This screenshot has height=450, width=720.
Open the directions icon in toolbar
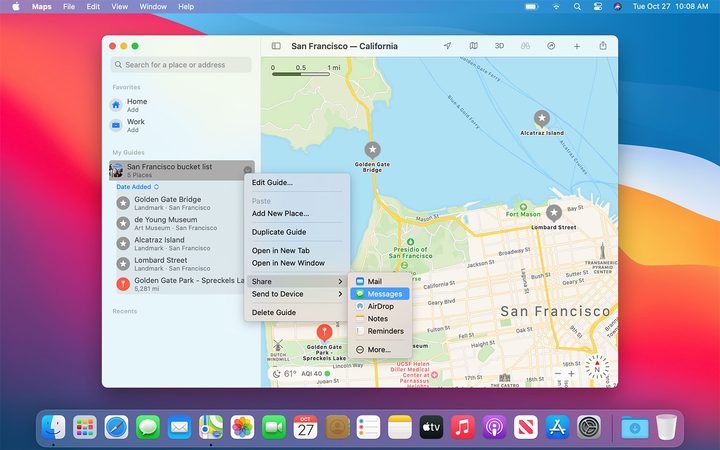point(551,46)
